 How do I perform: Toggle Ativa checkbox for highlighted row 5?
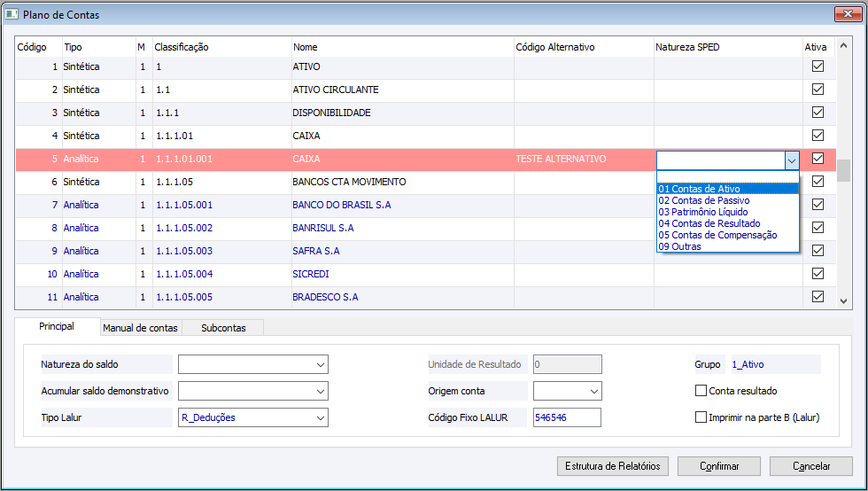(x=818, y=159)
